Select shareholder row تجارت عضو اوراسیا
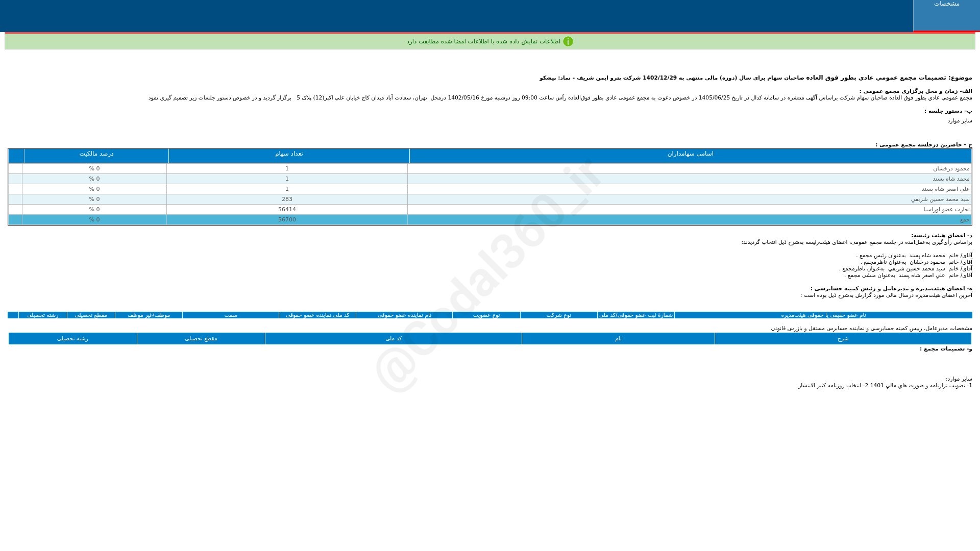The width and height of the screenshot is (980, 551). [490, 210]
